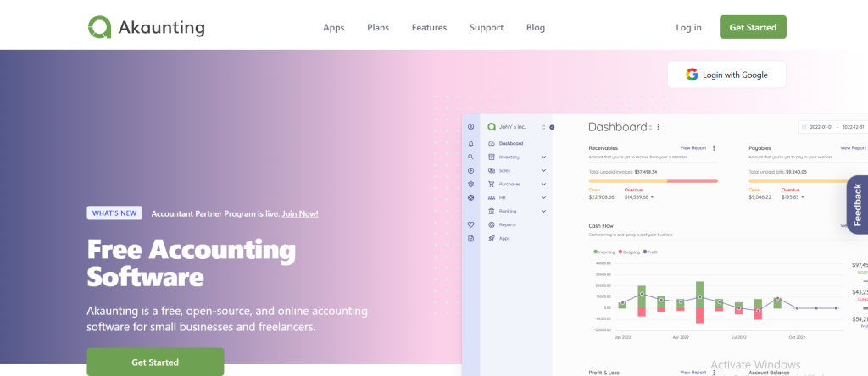868x376 pixels.
Task: Open the Receivables overdue $14,589.68 dropdown arrow
Action: pyautogui.click(x=652, y=197)
